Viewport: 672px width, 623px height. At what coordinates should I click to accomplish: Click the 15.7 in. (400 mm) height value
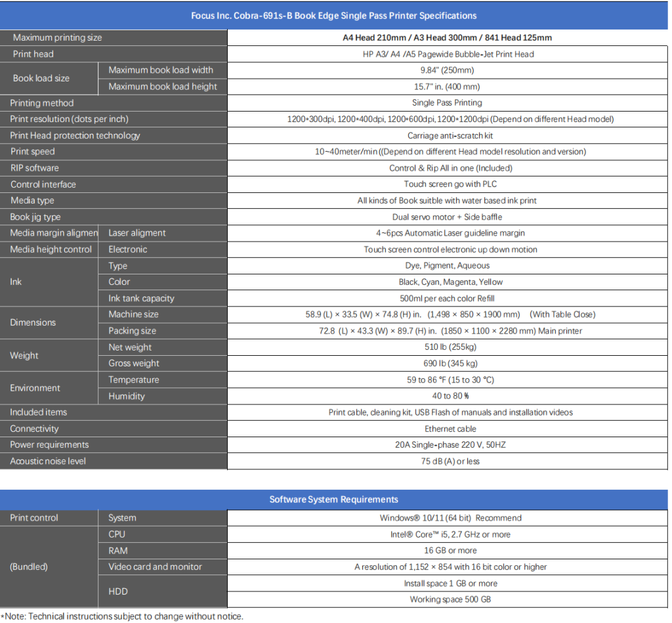[x=447, y=87]
